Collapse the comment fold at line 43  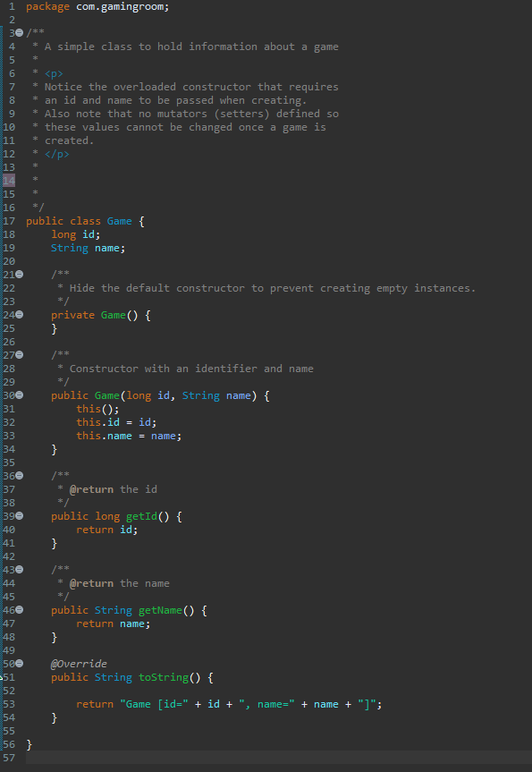click(x=20, y=570)
